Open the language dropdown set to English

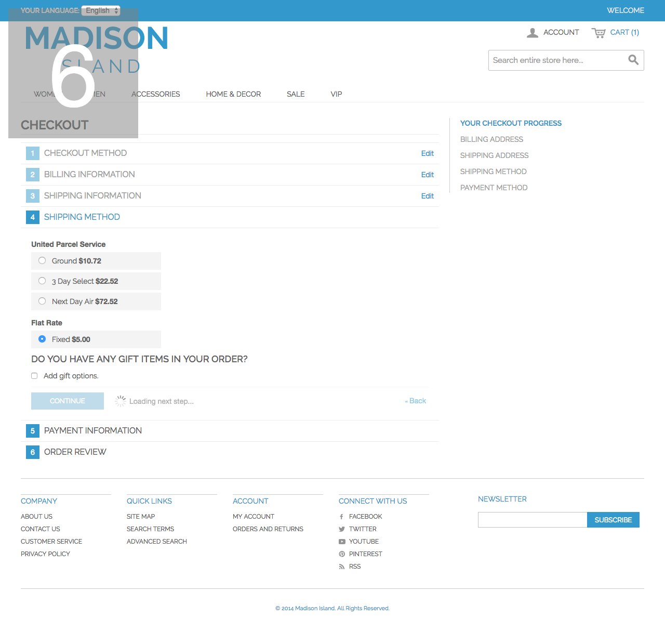point(101,10)
